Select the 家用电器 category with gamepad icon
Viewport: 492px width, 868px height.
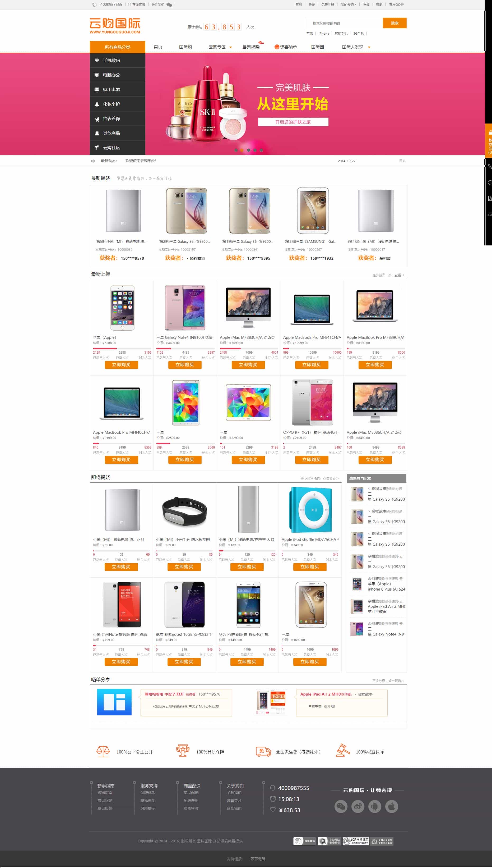[118, 89]
